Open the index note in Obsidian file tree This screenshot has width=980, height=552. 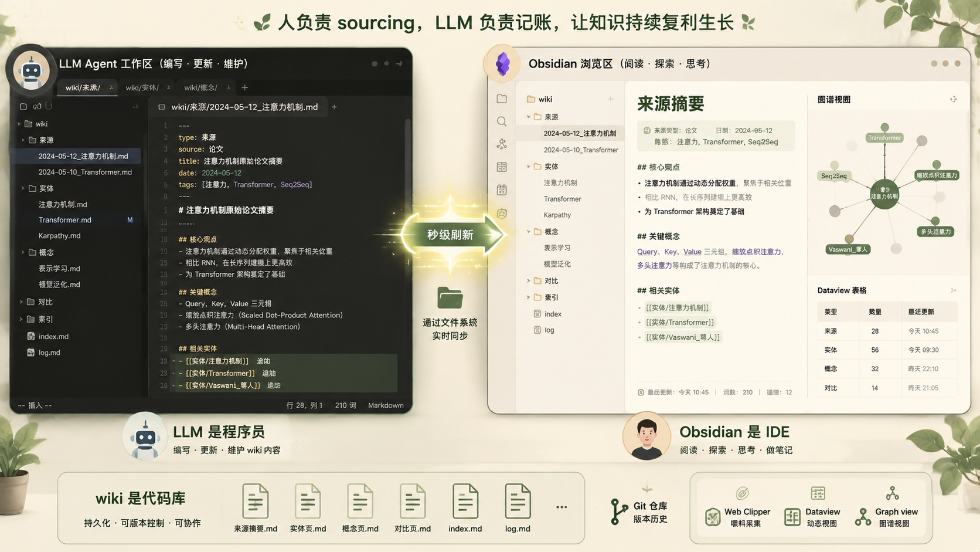553,314
